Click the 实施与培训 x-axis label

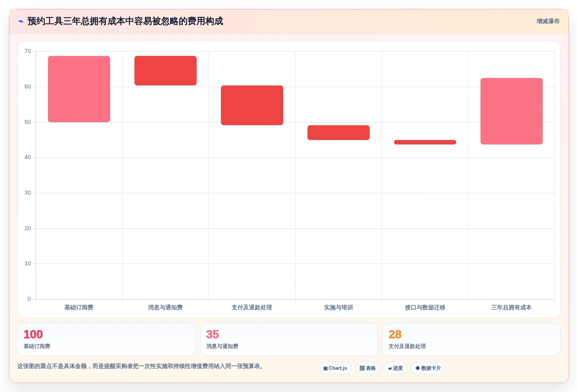click(x=338, y=308)
